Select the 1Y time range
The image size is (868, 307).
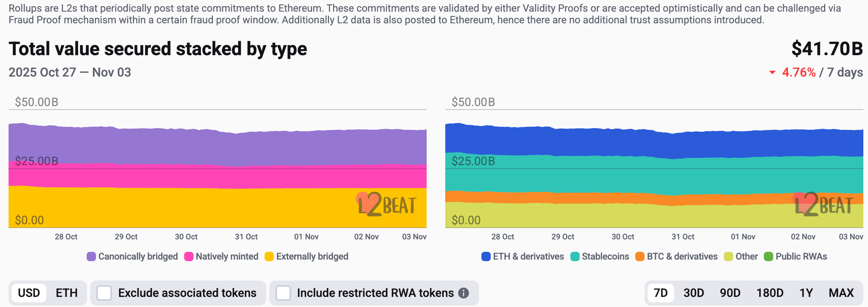pos(806,293)
